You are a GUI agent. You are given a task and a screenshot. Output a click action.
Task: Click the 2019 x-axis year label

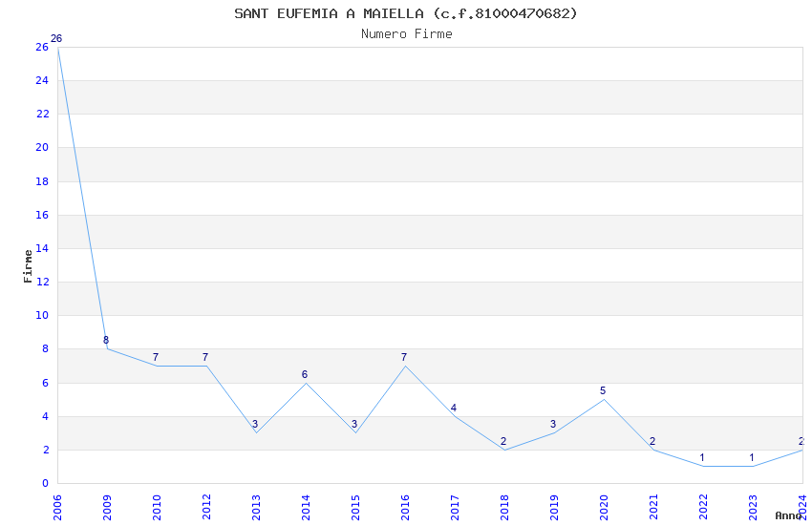[554, 508]
